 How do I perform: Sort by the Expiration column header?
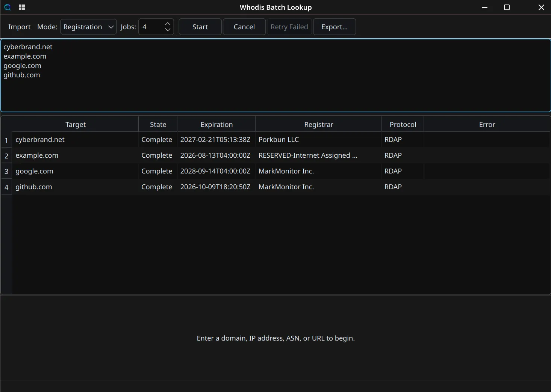click(216, 124)
